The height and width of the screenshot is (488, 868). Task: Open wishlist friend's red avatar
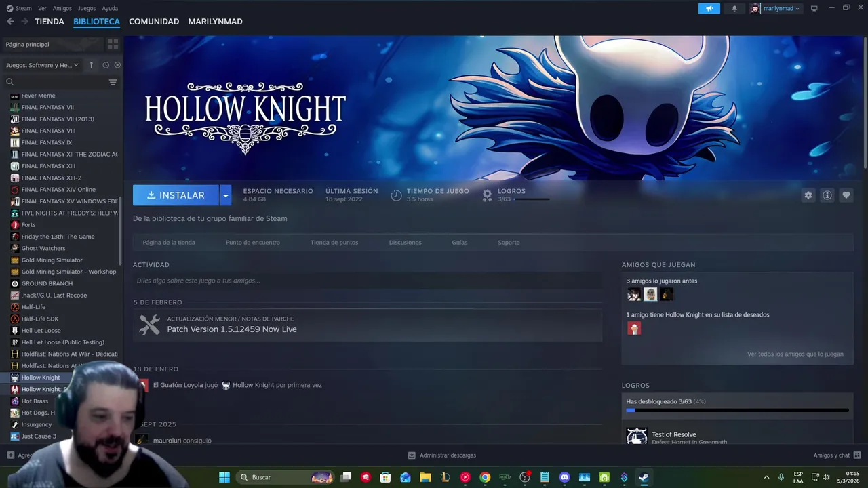click(633, 328)
